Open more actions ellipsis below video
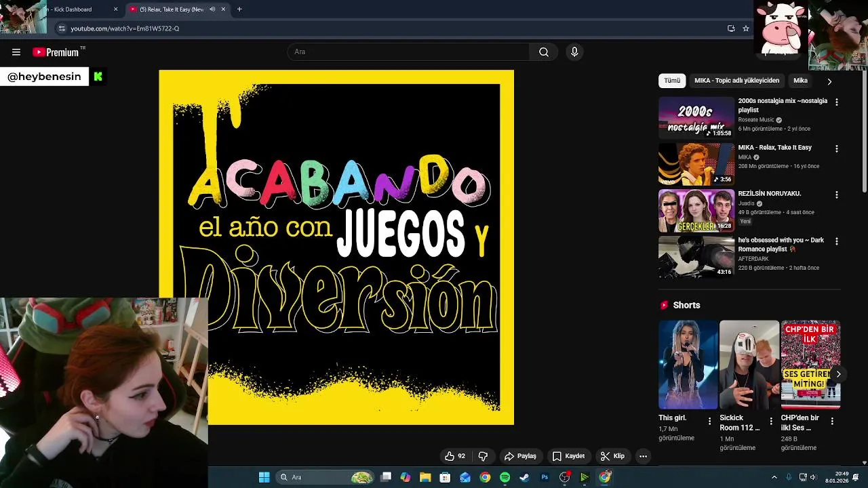 tap(643, 456)
